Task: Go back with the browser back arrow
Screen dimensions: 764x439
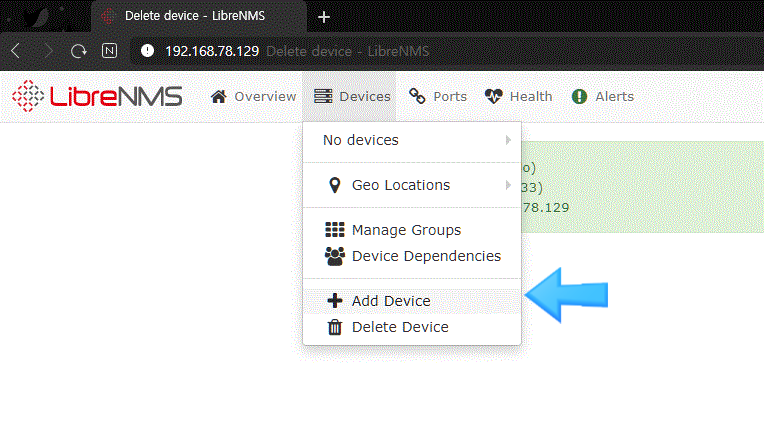Action: pos(16,51)
